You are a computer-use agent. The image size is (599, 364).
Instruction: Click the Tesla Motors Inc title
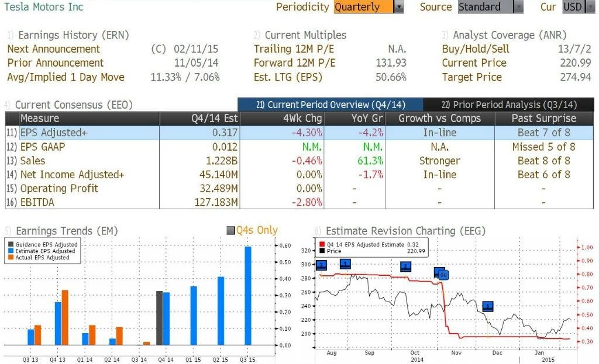(43, 7)
